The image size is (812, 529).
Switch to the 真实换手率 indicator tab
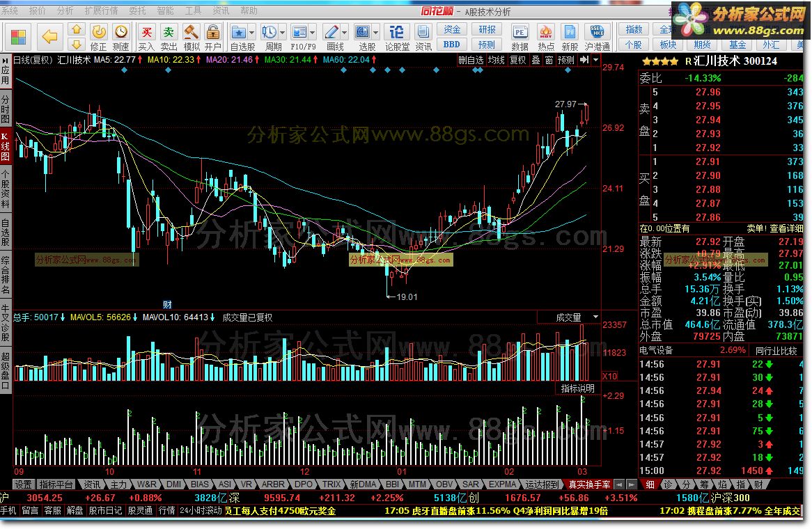(x=589, y=484)
